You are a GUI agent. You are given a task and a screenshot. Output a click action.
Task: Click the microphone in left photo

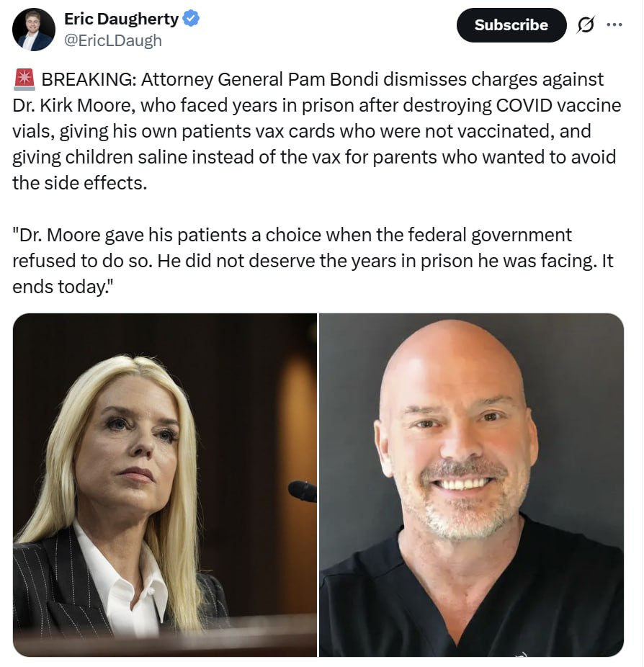[x=303, y=491]
